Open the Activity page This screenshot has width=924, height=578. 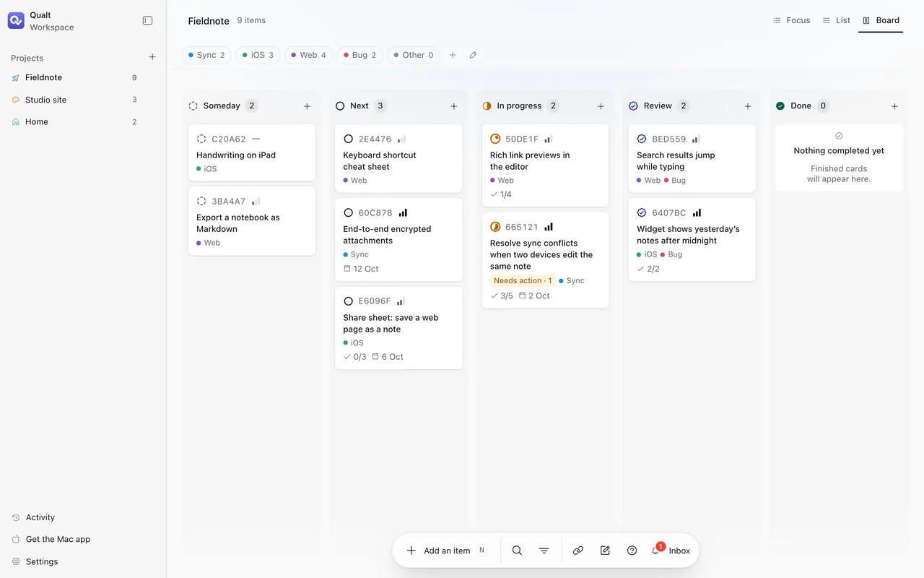tap(33, 517)
